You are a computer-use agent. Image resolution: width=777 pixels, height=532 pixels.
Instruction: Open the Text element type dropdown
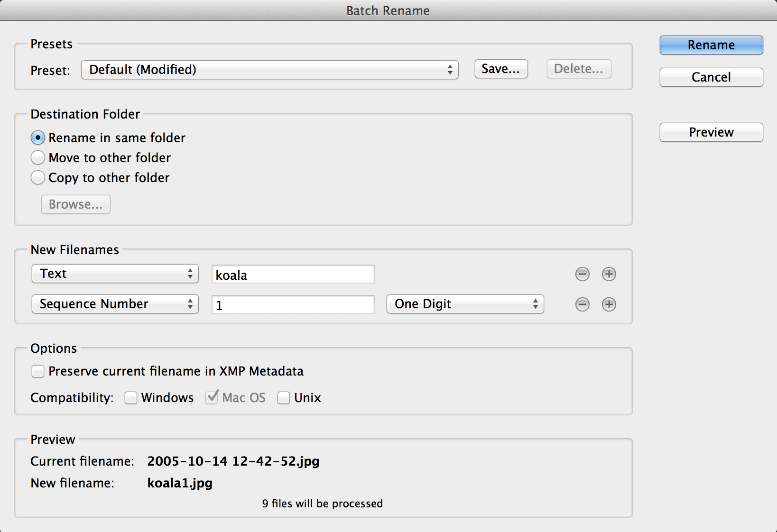[115, 274]
